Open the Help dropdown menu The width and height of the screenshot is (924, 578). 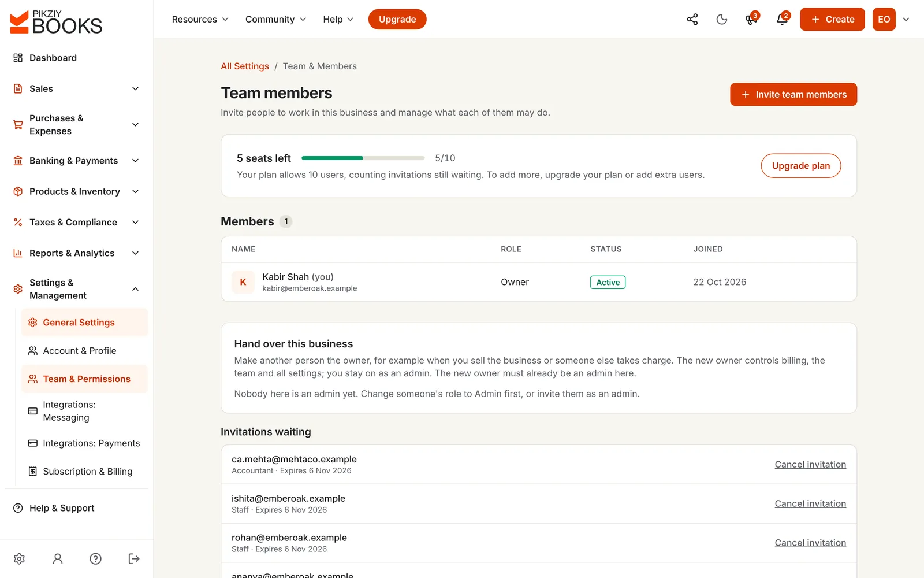click(338, 19)
